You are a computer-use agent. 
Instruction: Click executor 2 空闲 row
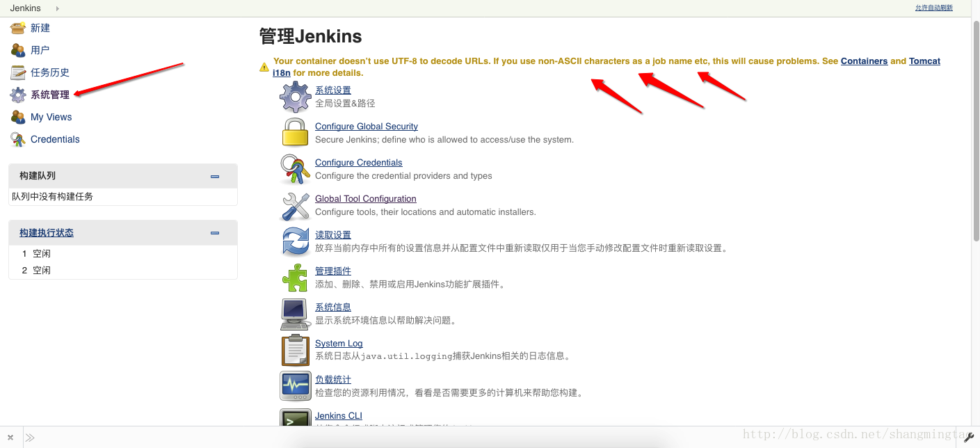(123, 271)
